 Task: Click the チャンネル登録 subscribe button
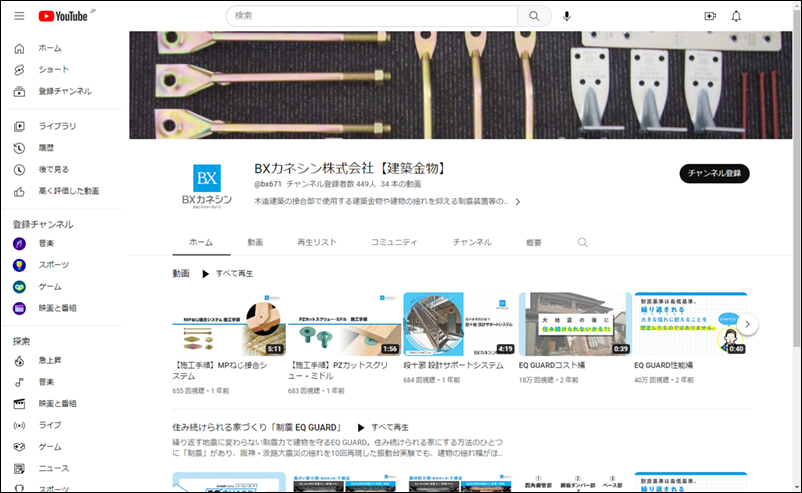[714, 173]
